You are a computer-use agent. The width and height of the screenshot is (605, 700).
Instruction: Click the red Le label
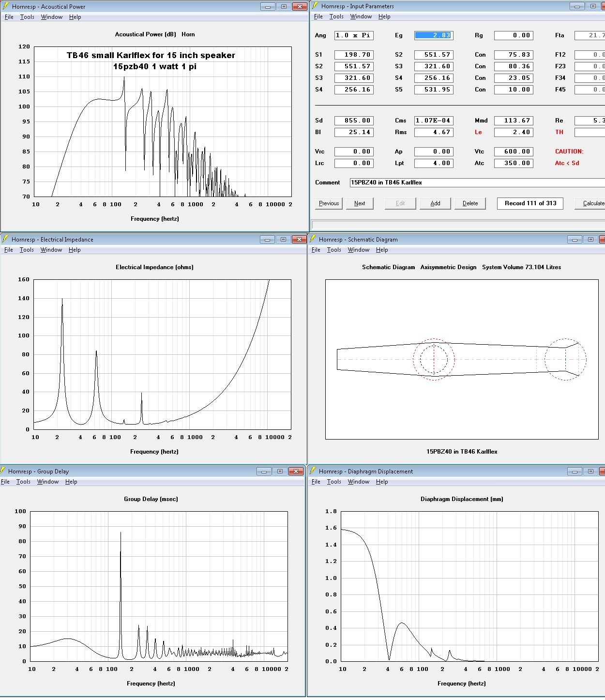pos(478,132)
